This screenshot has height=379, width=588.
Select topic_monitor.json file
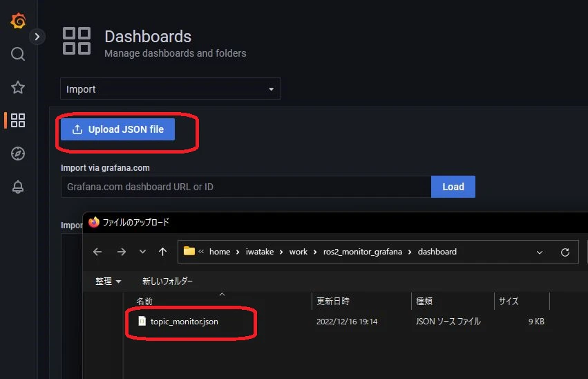(184, 322)
